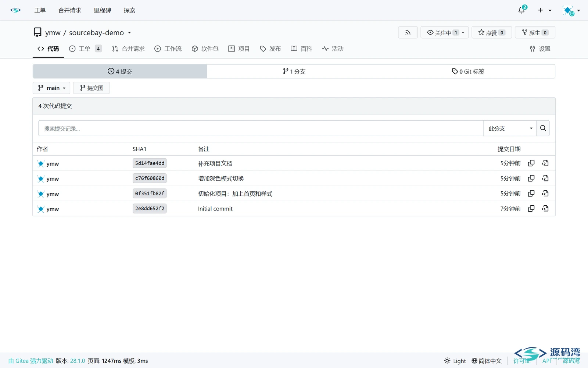The image size is (588, 368).
Task: Open the Gitea version 28.1.0 link
Action: [78, 361]
